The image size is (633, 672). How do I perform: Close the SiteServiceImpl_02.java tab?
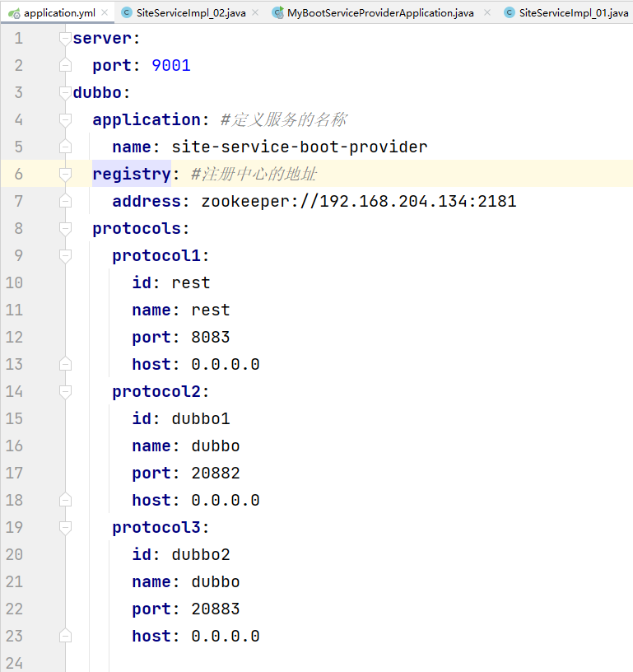(255, 13)
